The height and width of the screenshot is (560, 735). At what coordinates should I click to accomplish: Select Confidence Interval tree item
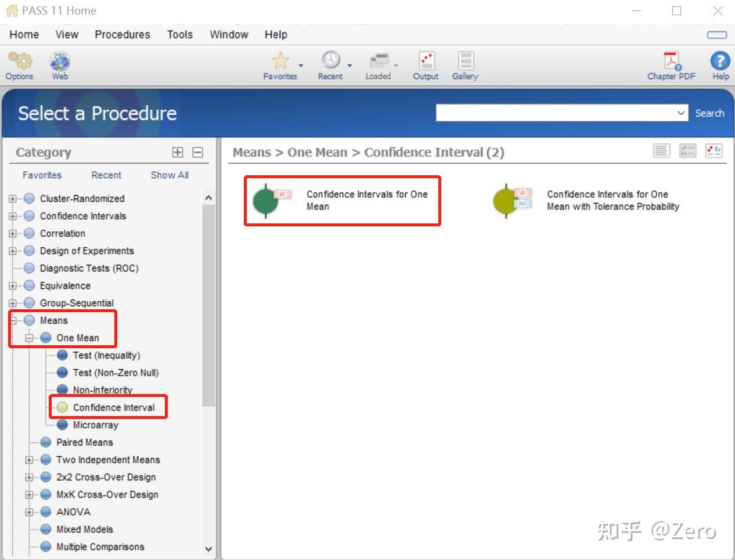(114, 407)
